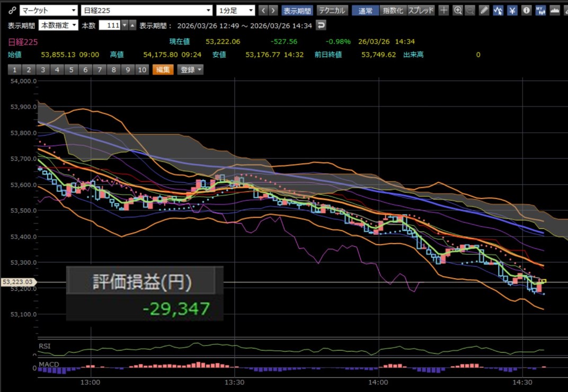This screenshot has height=392, width=568.
Task: Click the 本数 count input field
Action: tap(110, 25)
